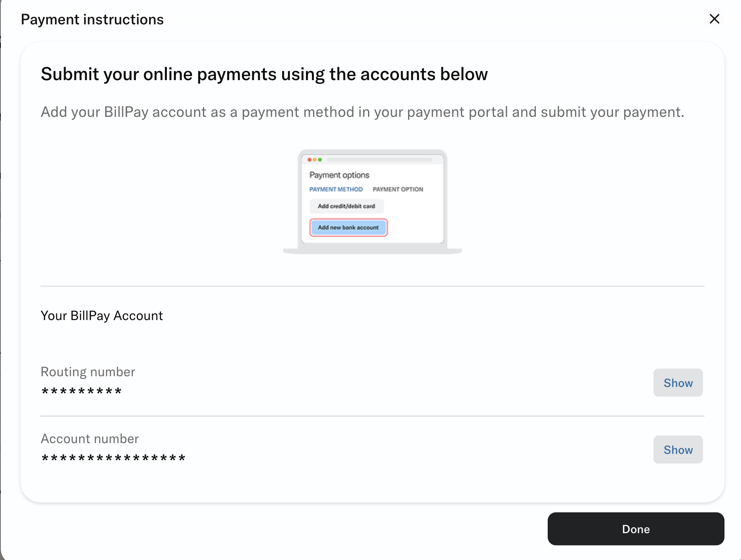Select the PAYMENT OPTION tab in the illustration

[x=397, y=189]
